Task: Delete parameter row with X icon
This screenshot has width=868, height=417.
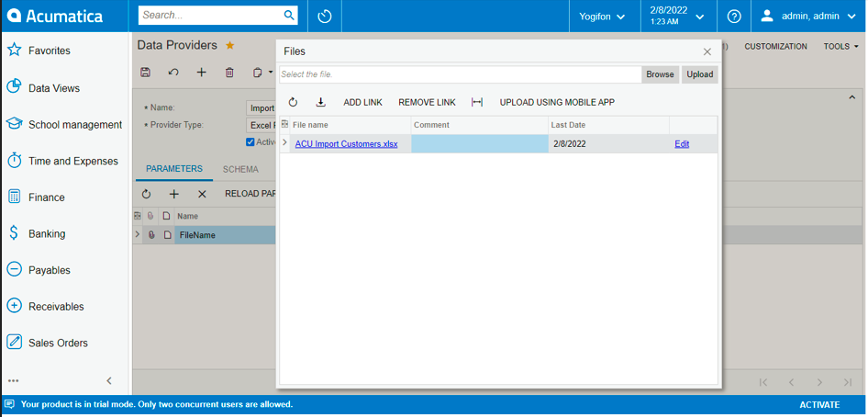Action: point(202,194)
